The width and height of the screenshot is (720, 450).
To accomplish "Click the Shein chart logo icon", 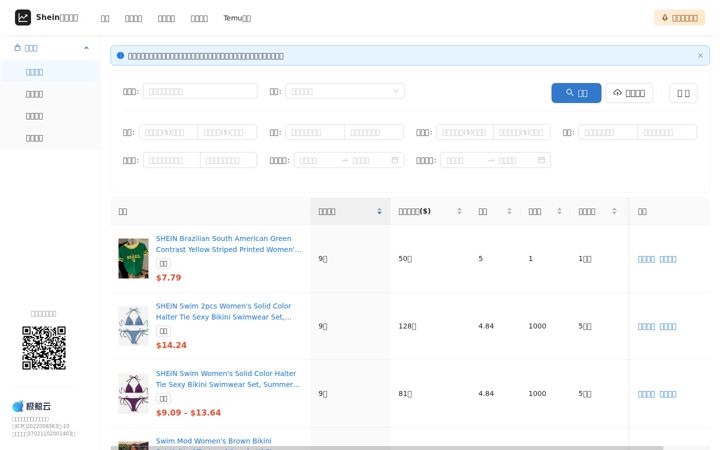I will tap(22, 17).
